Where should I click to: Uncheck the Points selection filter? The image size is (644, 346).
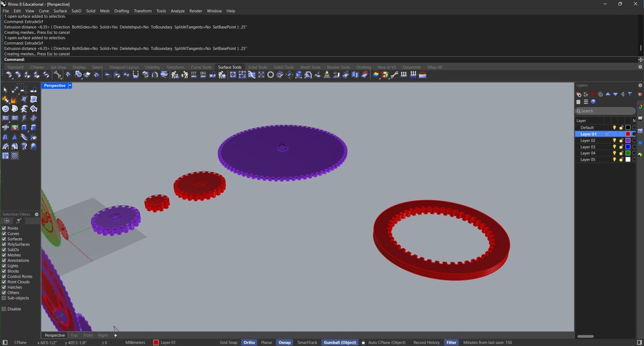4,228
